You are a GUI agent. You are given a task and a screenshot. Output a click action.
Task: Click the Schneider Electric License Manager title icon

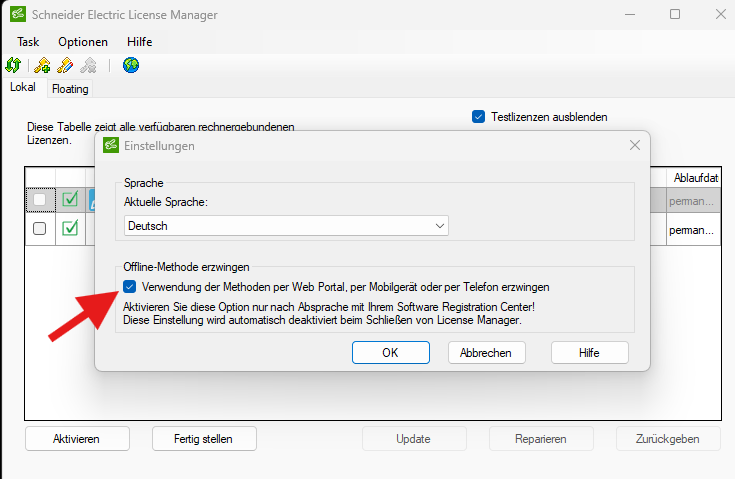(18, 14)
